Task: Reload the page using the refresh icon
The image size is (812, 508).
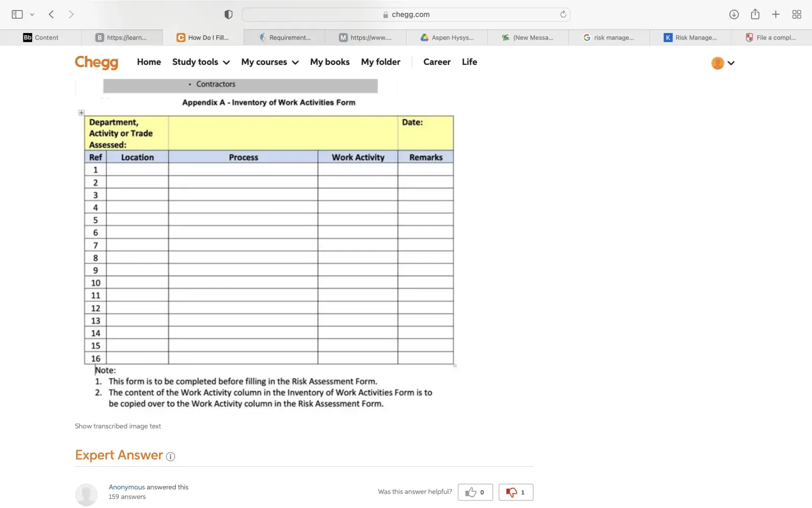Action: 563,14
